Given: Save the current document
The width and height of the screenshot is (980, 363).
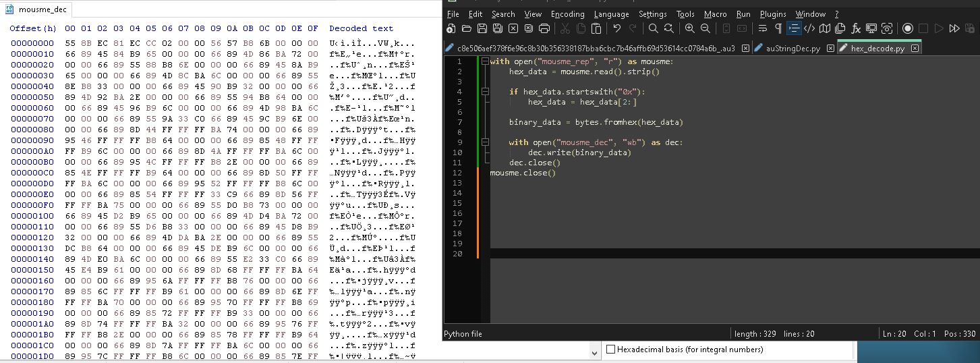Looking at the screenshot, I should 482,28.
